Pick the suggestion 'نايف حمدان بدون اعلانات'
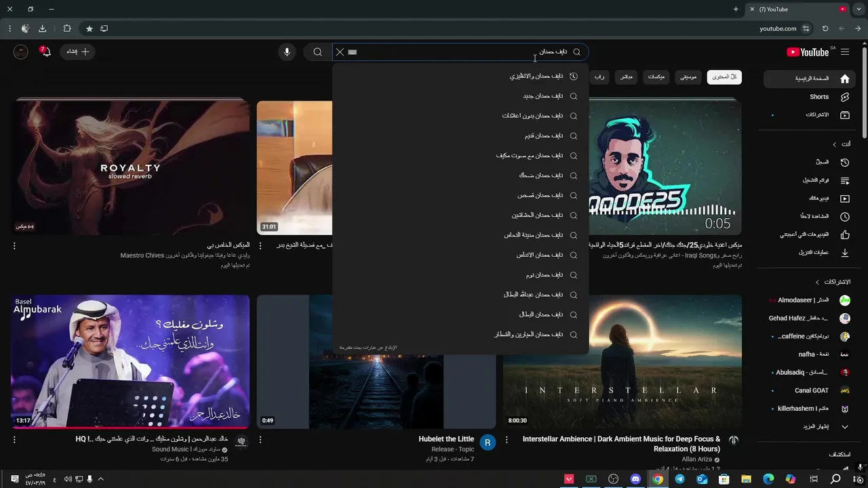Viewport: 868px width, 488px height. tap(460, 116)
